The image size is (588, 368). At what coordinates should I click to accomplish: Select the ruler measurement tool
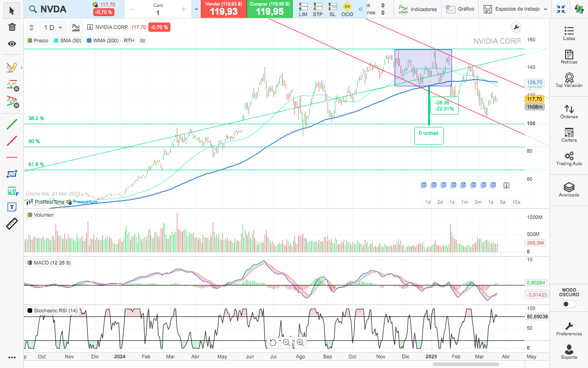tap(12, 224)
